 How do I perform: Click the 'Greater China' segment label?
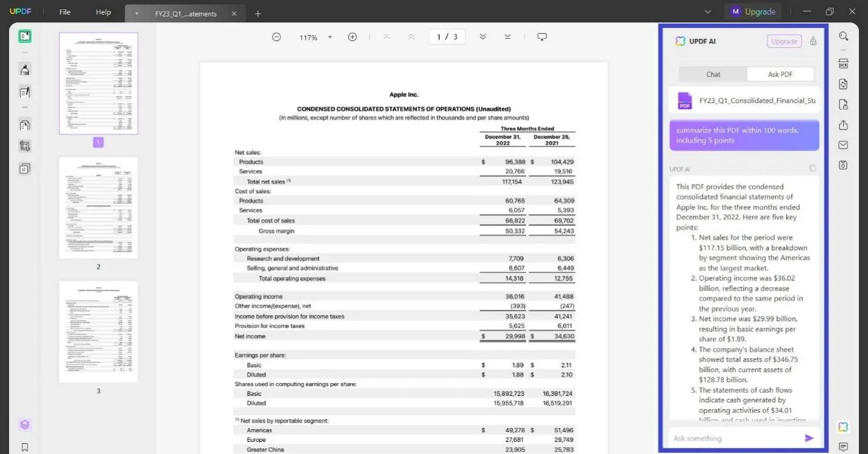tap(265, 450)
